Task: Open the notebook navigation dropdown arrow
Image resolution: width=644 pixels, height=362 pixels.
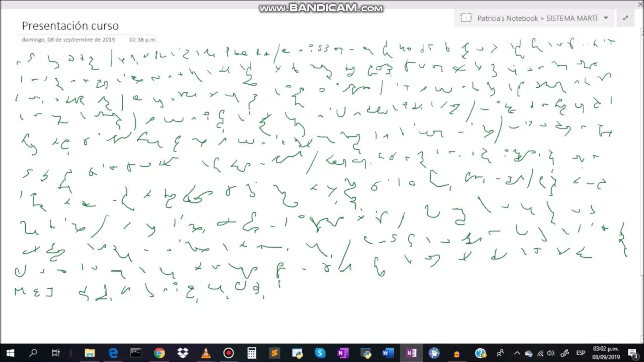Action: 606,18
